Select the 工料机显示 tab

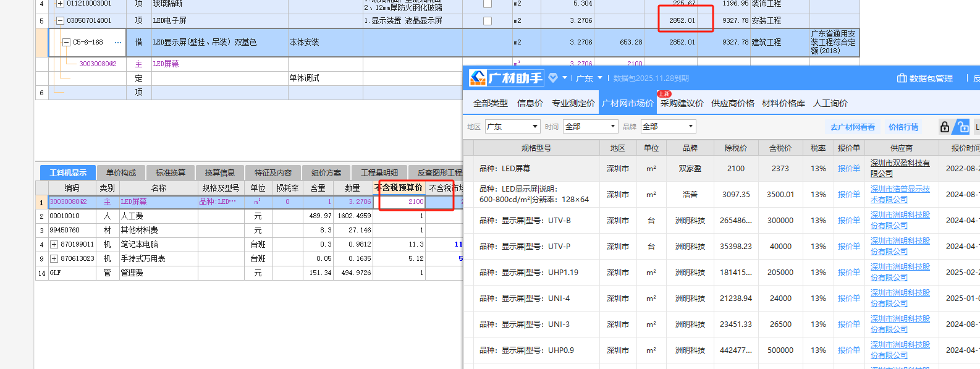68,172
